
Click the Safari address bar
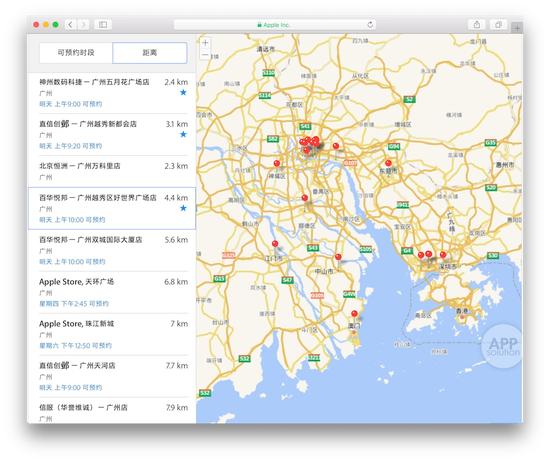point(275,25)
